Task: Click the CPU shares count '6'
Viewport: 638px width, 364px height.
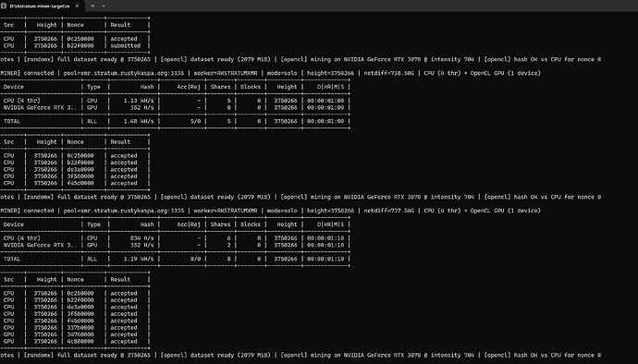Action: tap(228, 238)
